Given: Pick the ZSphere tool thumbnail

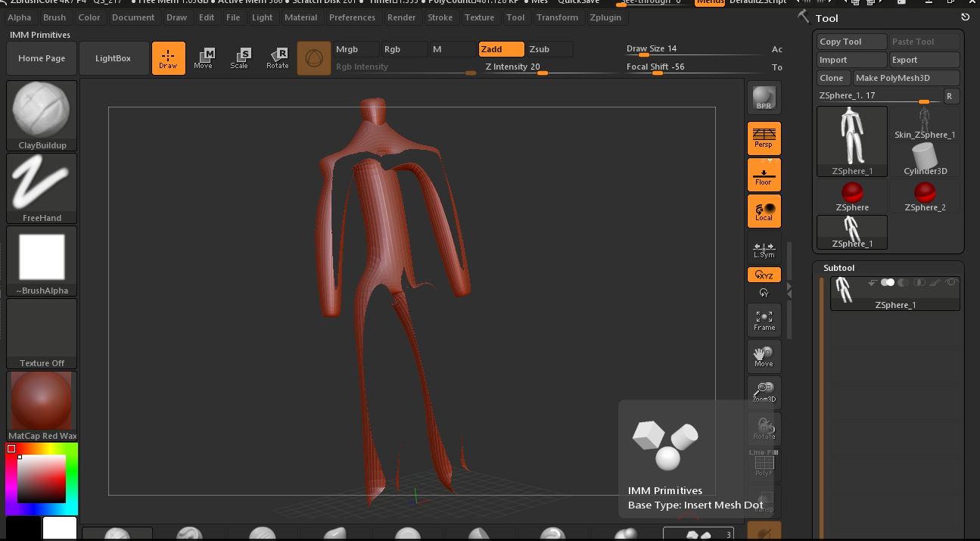Looking at the screenshot, I should (852, 196).
